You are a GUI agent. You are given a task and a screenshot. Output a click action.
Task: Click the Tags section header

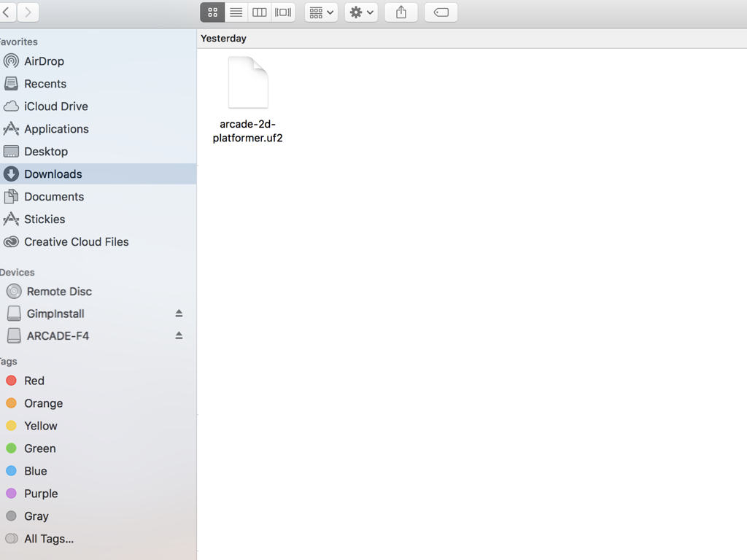point(9,362)
